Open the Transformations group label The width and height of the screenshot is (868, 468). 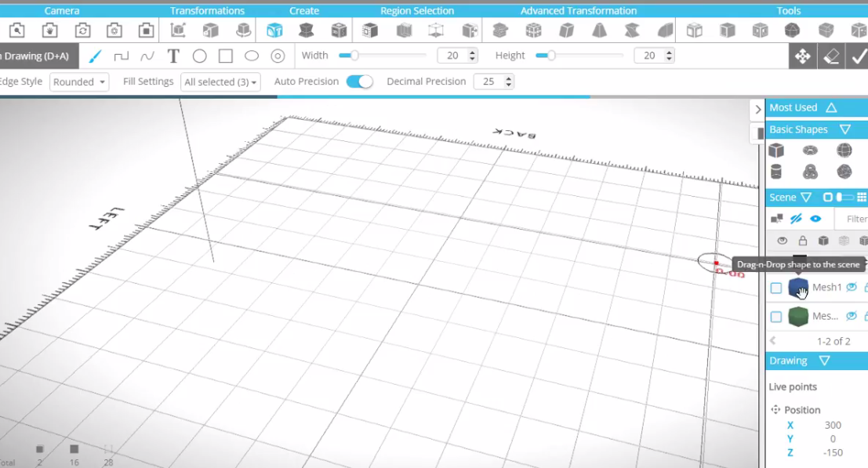pyautogui.click(x=207, y=10)
